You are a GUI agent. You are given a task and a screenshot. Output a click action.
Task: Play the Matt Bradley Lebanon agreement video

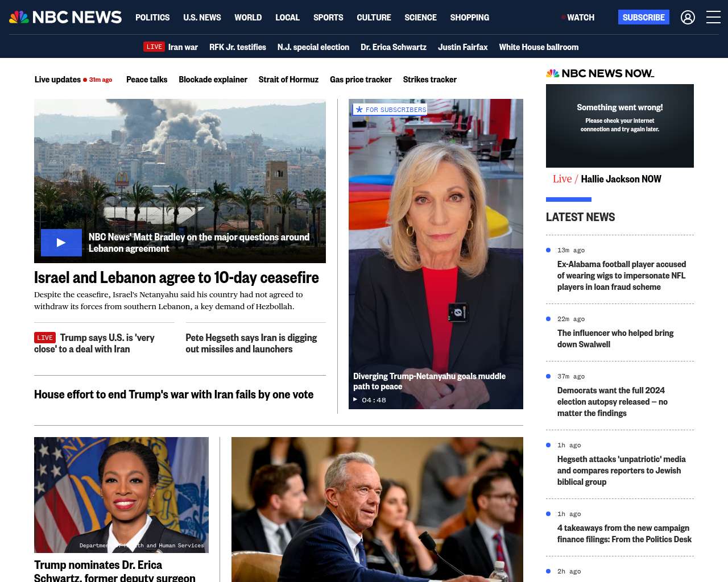[x=61, y=243]
